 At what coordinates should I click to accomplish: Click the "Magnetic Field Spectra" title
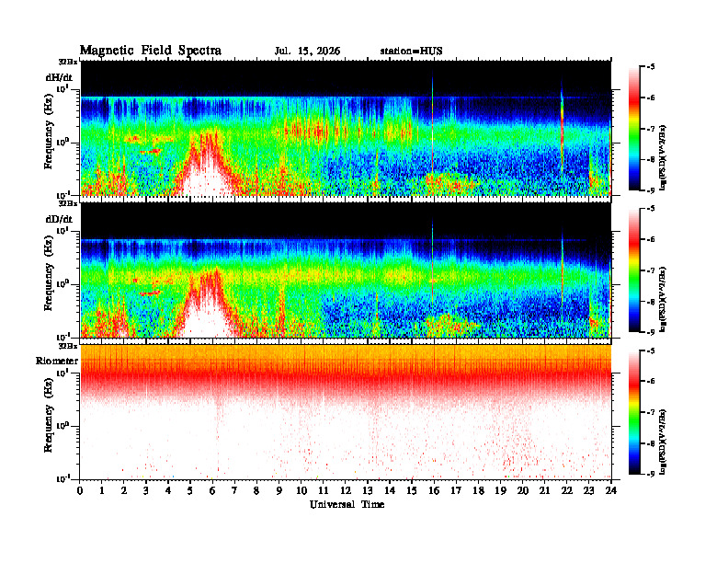click(x=151, y=51)
